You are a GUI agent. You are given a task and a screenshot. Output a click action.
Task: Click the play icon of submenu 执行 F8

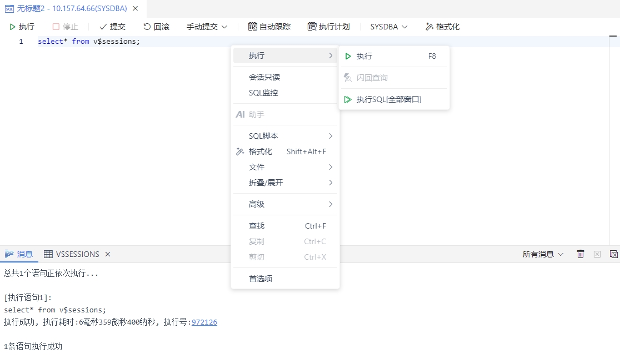pyautogui.click(x=348, y=57)
